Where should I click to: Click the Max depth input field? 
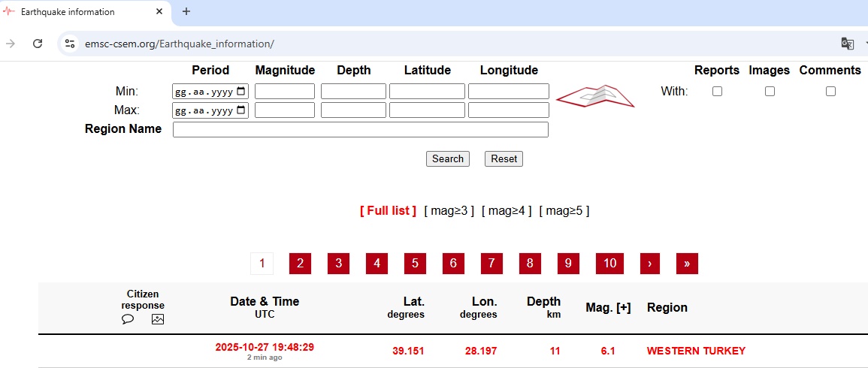pos(353,110)
